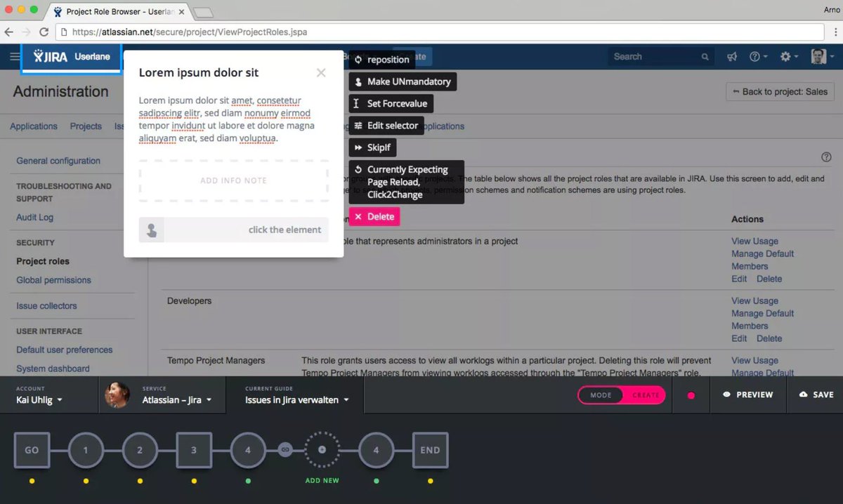Image resolution: width=843 pixels, height=504 pixels.
Task: Select step 2 in the guide timeline
Action: (140, 451)
